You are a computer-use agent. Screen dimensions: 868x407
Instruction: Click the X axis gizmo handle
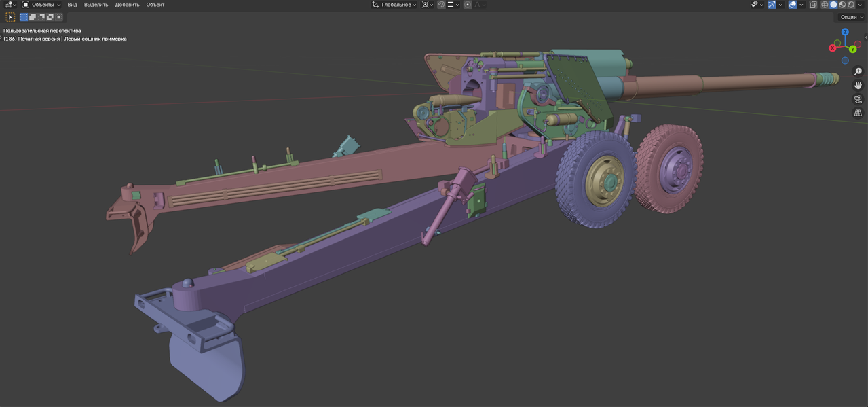[x=833, y=48]
